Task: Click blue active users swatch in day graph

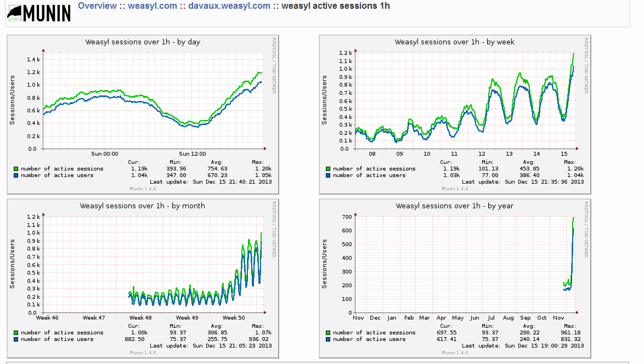Action: coord(16,175)
